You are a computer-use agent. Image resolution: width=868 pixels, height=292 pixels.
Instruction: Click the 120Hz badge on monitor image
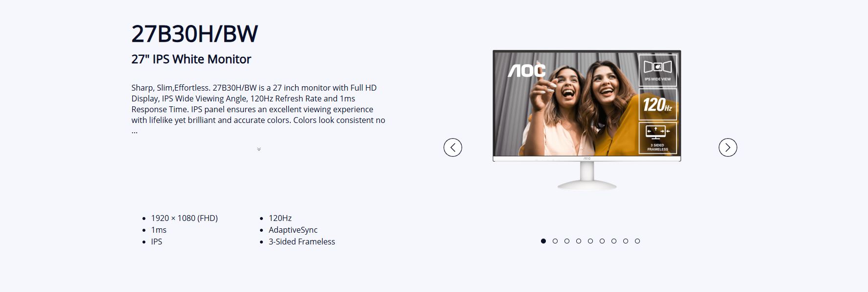657,104
